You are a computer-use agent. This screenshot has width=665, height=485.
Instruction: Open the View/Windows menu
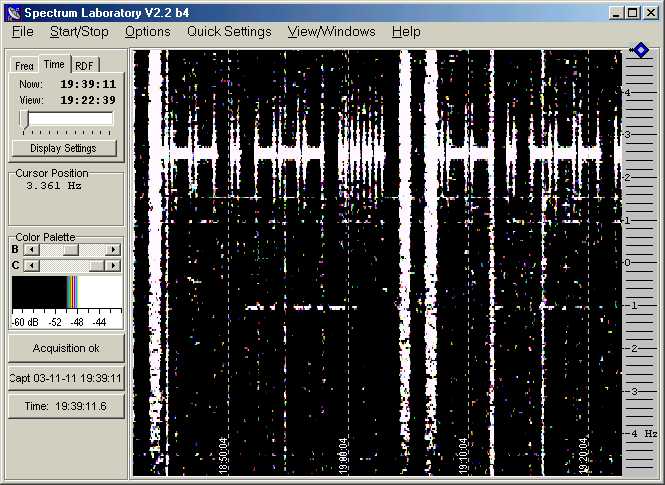coord(332,32)
